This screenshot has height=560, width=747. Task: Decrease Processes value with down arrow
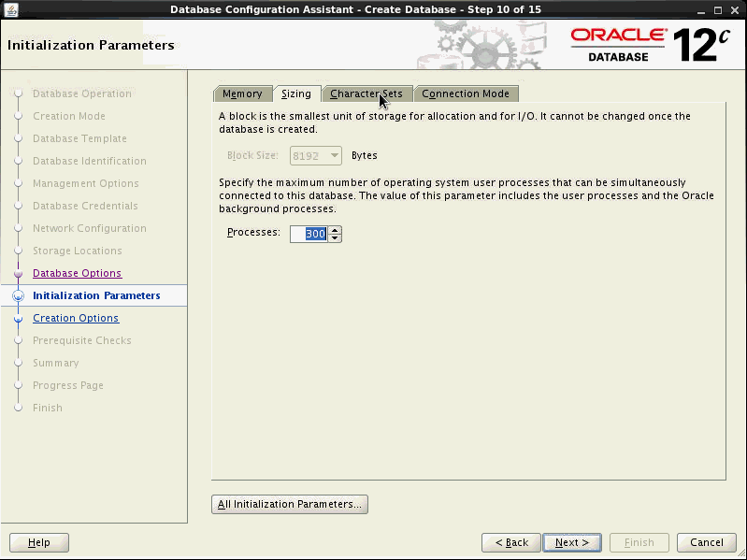tap(336, 237)
